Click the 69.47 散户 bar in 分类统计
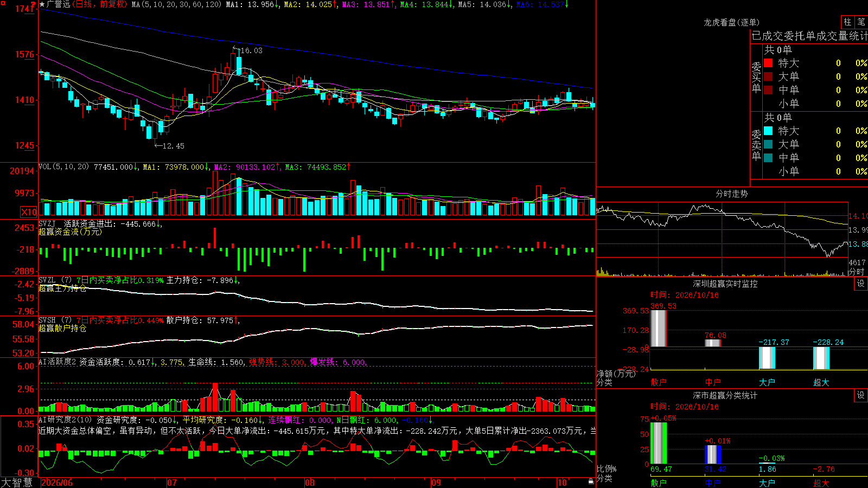 658,443
